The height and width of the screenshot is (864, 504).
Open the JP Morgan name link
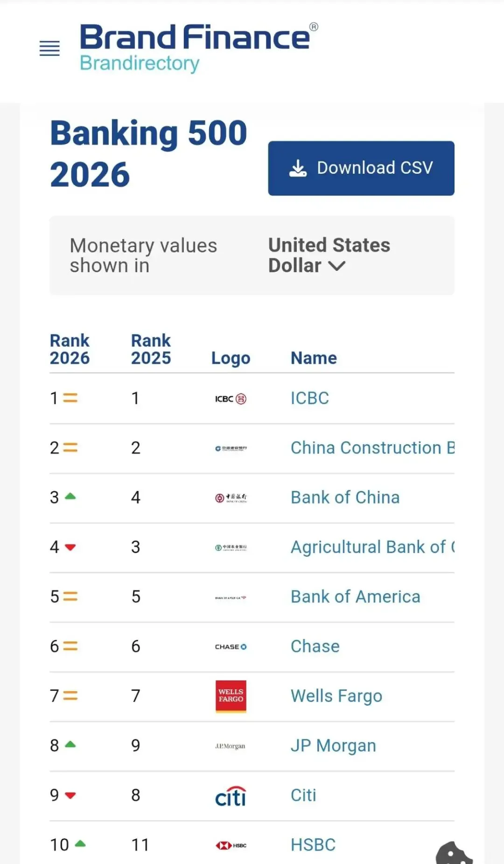point(333,746)
